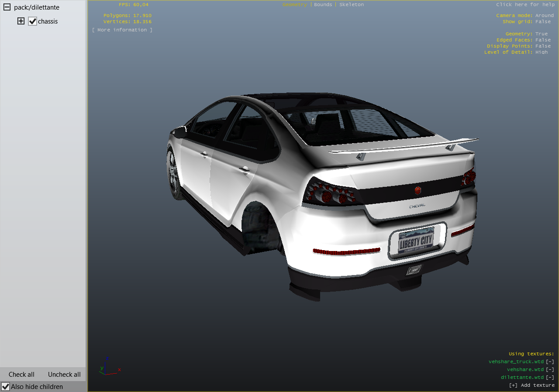This screenshot has height=392, width=559.
Task: Uncheck the chassis visibility checkbox
Action: [x=32, y=21]
